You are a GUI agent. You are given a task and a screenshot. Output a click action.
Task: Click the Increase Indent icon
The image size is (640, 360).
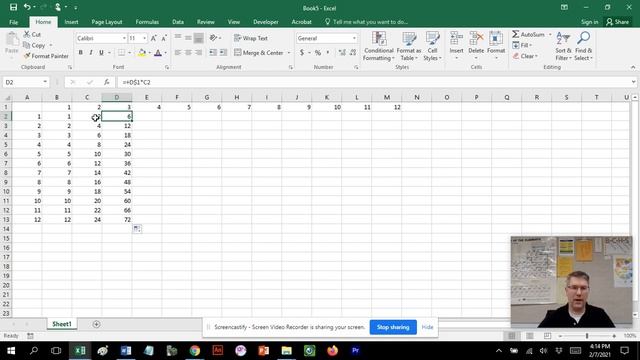(x=223, y=53)
